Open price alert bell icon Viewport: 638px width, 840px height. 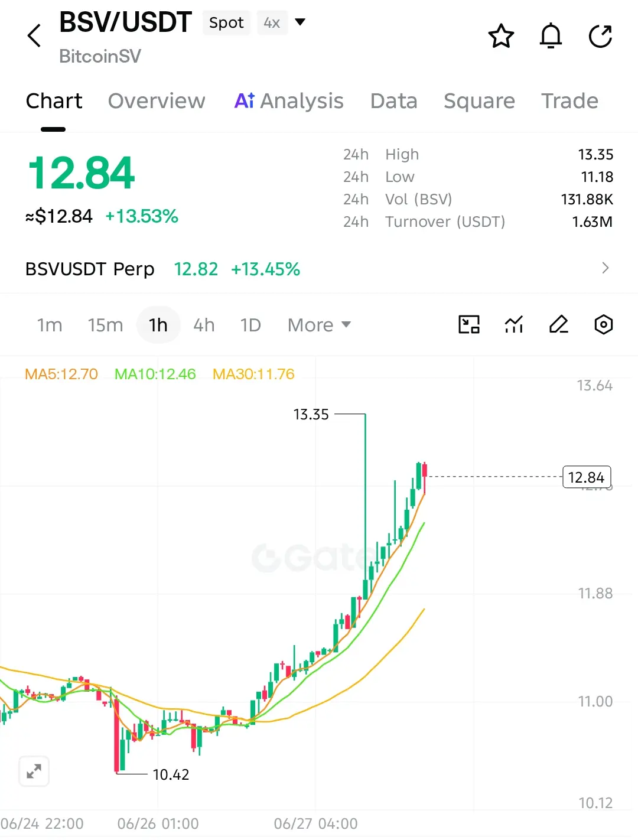pyautogui.click(x=551, y=36)
